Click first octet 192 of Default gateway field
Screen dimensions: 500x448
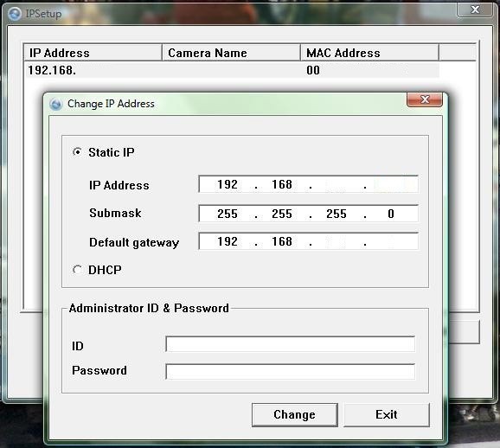click(x=228, y=241)
